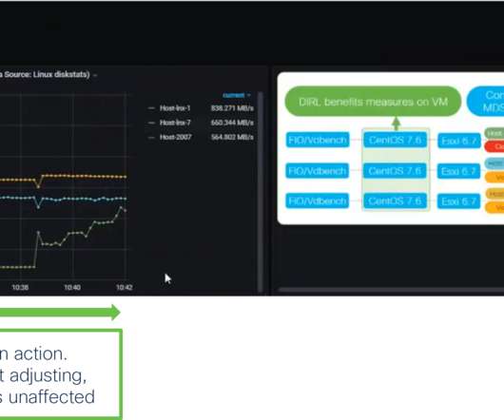
Task: Click the last data point on the blue graph line
Action: [x=126, y=199]
